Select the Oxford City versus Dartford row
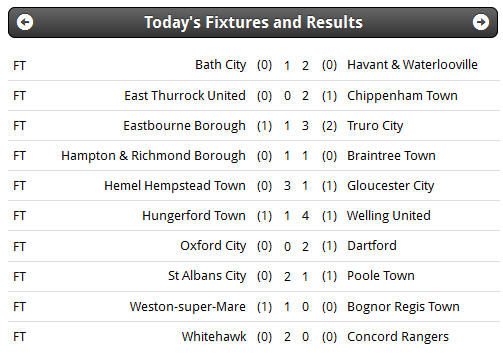This screenshot has width=503, height=360. (x=254, y=246)
